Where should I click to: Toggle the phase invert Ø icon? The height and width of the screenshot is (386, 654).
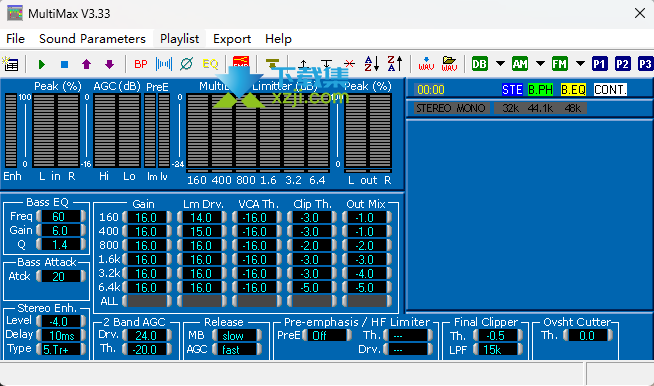click(186, 64)
